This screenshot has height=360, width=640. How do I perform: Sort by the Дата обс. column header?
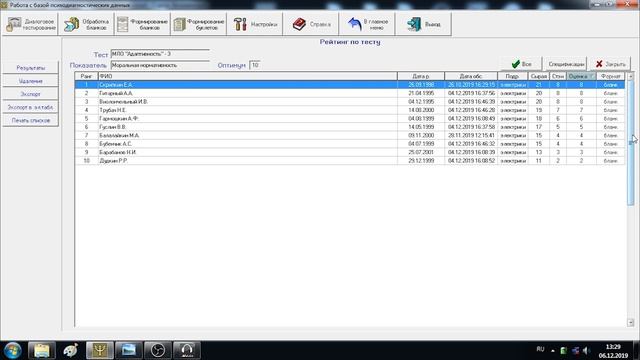tap(471, 76)
